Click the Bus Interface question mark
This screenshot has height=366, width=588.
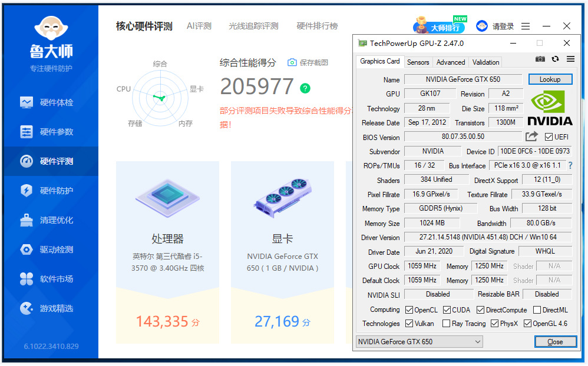(x=570, y=165)
